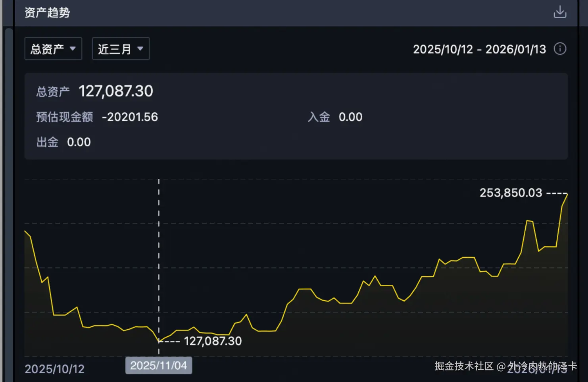Click the yellow trend line peak
This screenshot has height=382, width=588.
567,195
